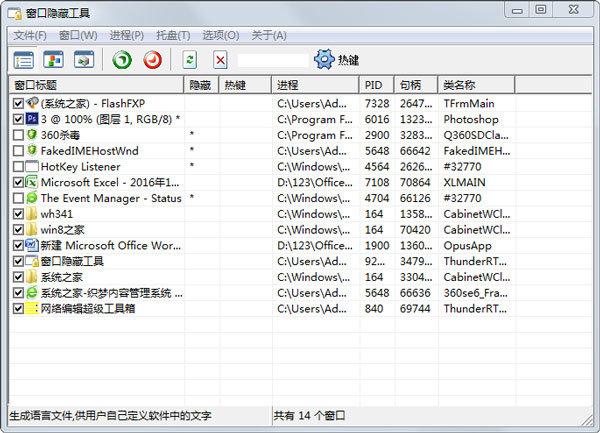This screenshot has width=600, height=433.
Task: Open the 窗口(W) menu
Action: [x=78, y=36]
